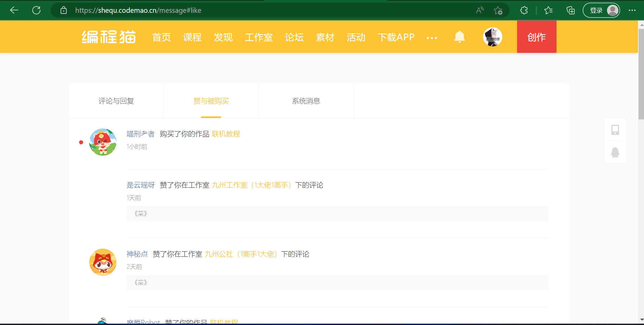Select the 赞与被购买 tab
The image size is (644, 325).
click(211, 101)
